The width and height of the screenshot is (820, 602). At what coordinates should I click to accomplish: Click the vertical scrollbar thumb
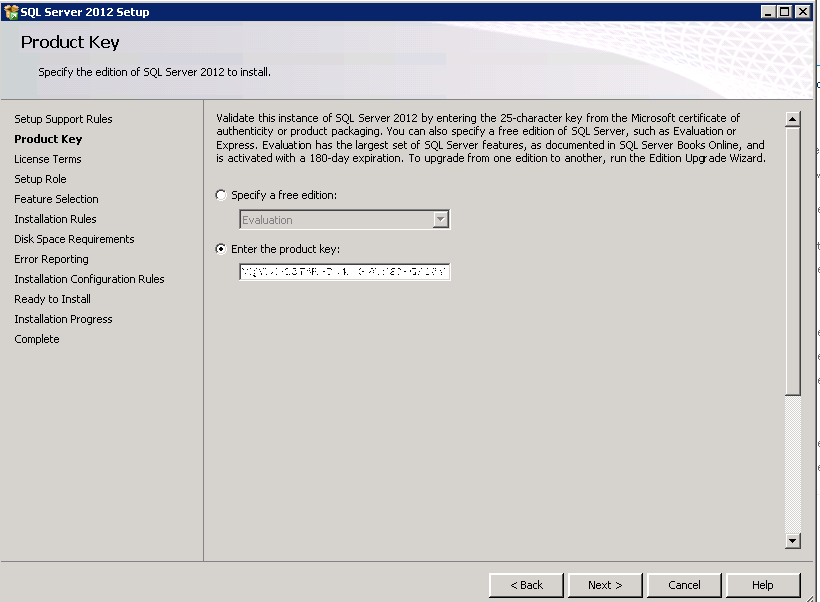coord(793,262)
